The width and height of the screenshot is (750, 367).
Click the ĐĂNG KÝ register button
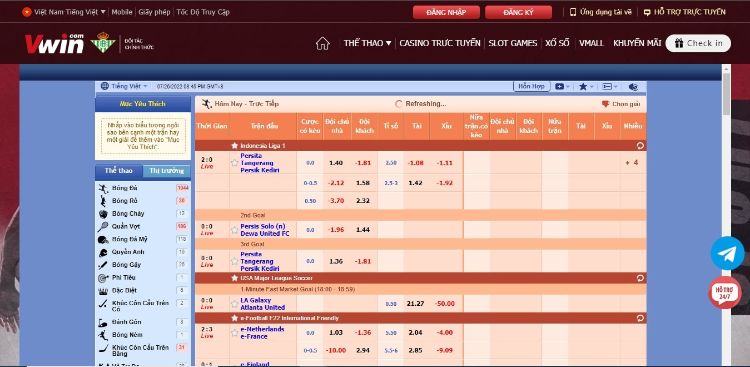coord(518,12)
